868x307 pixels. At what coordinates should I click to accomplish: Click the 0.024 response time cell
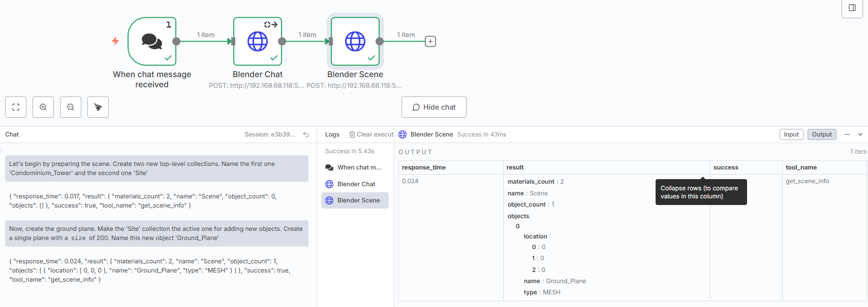tap(410, 181)
